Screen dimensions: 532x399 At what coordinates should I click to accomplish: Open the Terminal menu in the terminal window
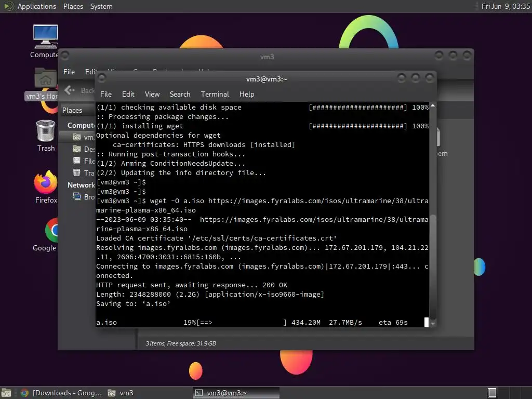215,94
